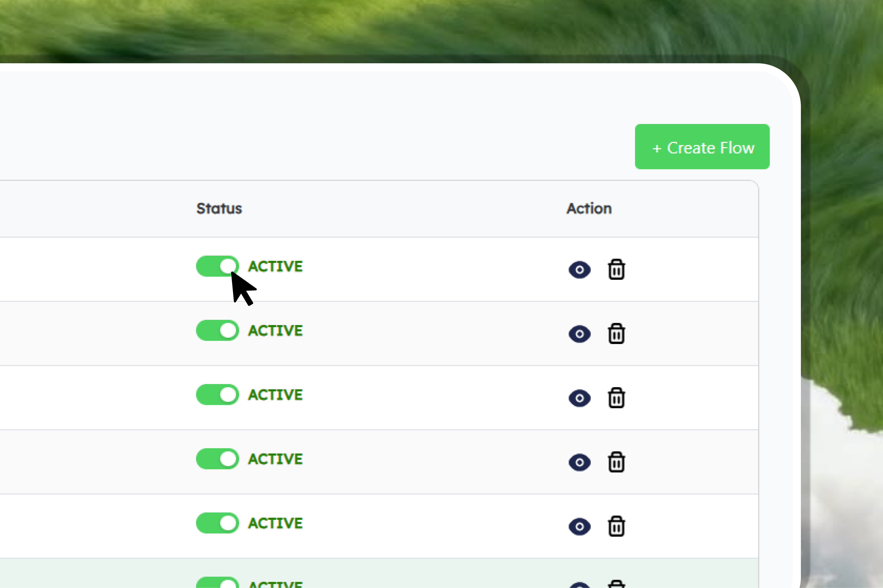Click the Status column header
The image size is (883, 588).
219,208
